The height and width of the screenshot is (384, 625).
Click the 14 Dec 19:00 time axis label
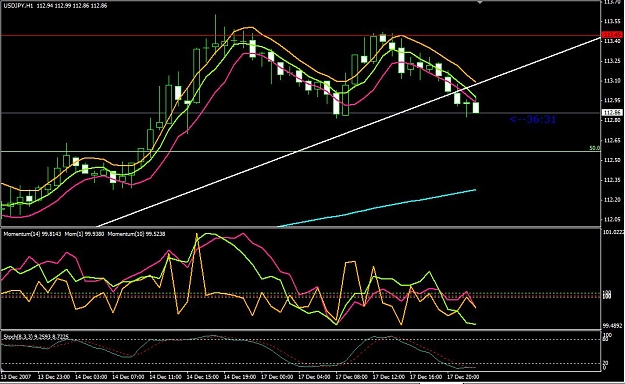pyautogui.click(x=240, y=377)
